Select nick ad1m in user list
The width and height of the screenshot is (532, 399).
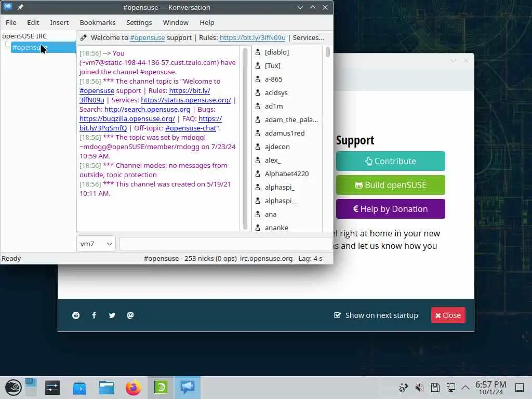(274, 106)
